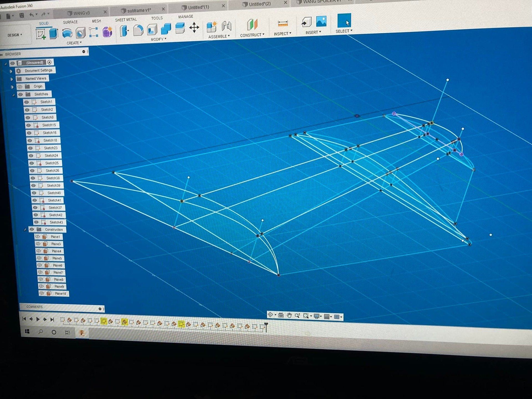Collapse the Sketches folder
The image size is (532, 399).
[x=13, y=95]
